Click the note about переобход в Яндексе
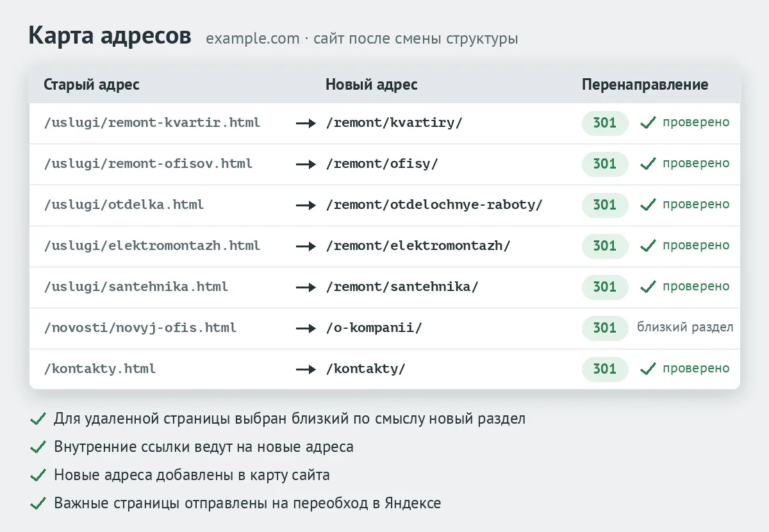Viewport: 769px width, 532px height. [247, 504]
